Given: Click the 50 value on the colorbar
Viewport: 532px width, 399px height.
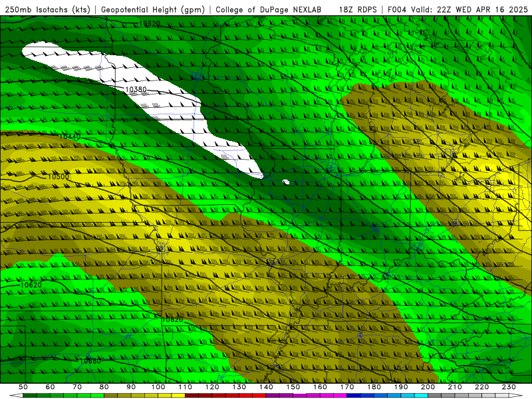Looking at the screenshot, I should click(23, 387).
